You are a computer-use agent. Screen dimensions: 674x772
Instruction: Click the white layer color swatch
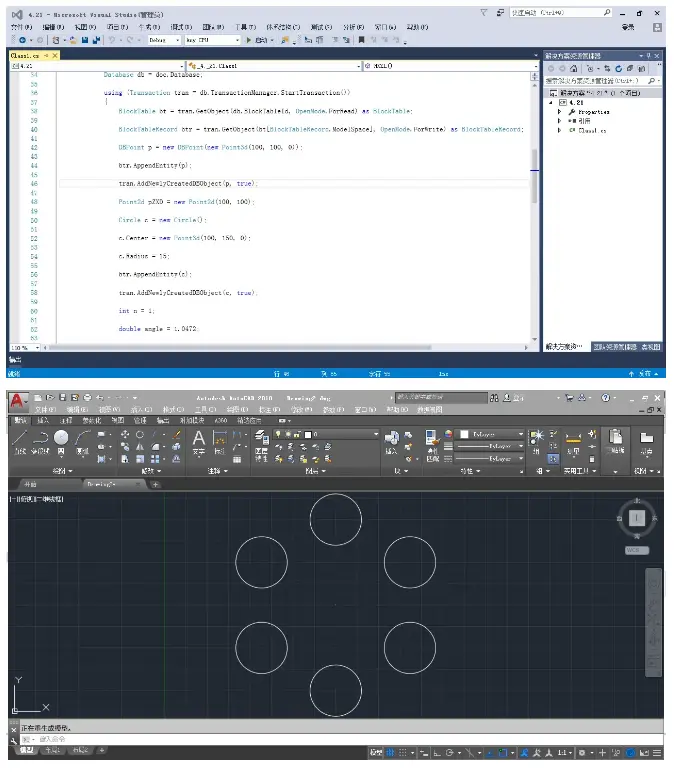[308, 434]
